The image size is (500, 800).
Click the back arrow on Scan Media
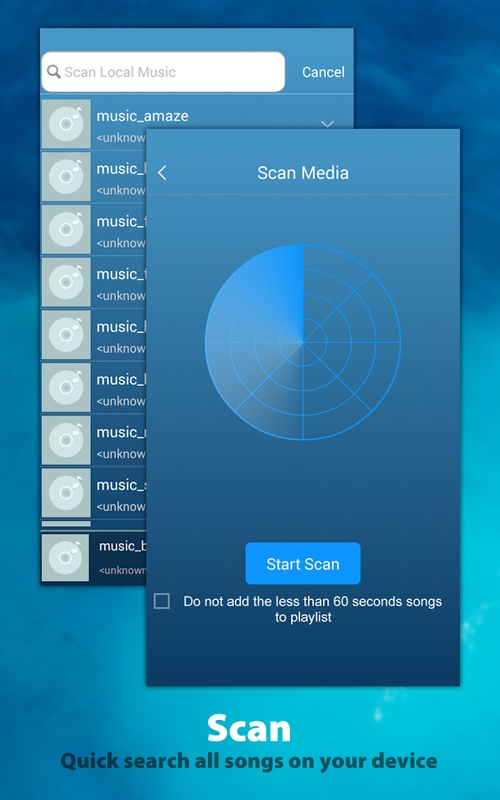162,173
